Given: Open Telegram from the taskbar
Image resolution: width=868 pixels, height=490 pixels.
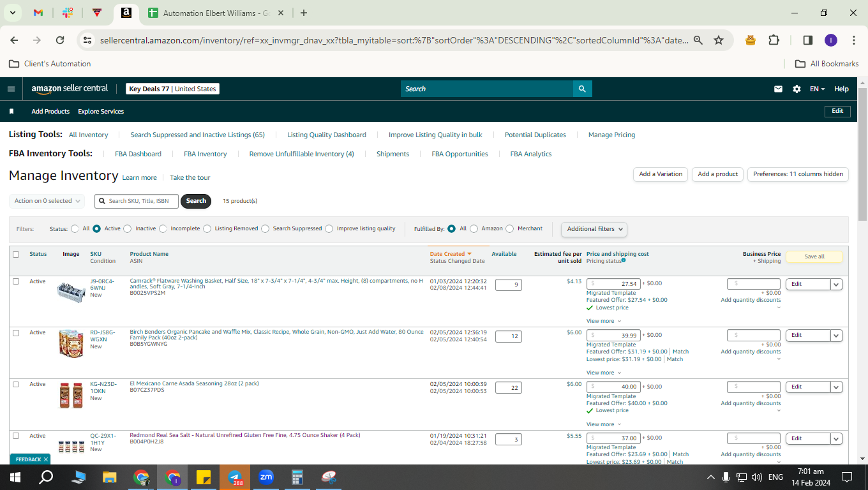Looking at the screenshot, I should coord(235,477).
